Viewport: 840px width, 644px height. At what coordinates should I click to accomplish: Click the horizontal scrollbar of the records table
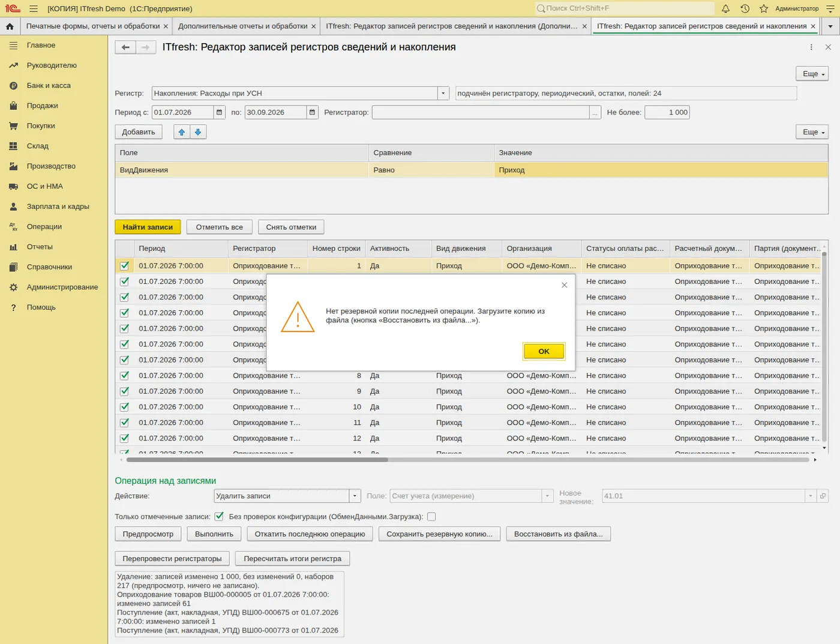pos(257,460)
